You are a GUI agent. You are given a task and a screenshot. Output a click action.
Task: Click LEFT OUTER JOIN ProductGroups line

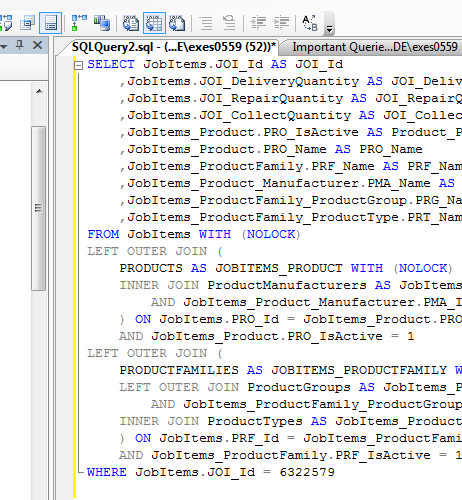click(291, 387)
